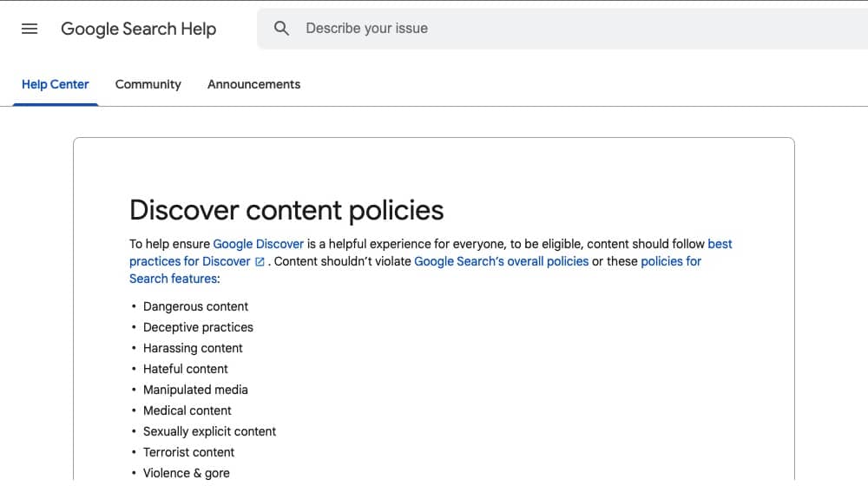Screen dimensions: 868x486
Task: Click the search magnifier icon
Action: click(x=281, y=29)
